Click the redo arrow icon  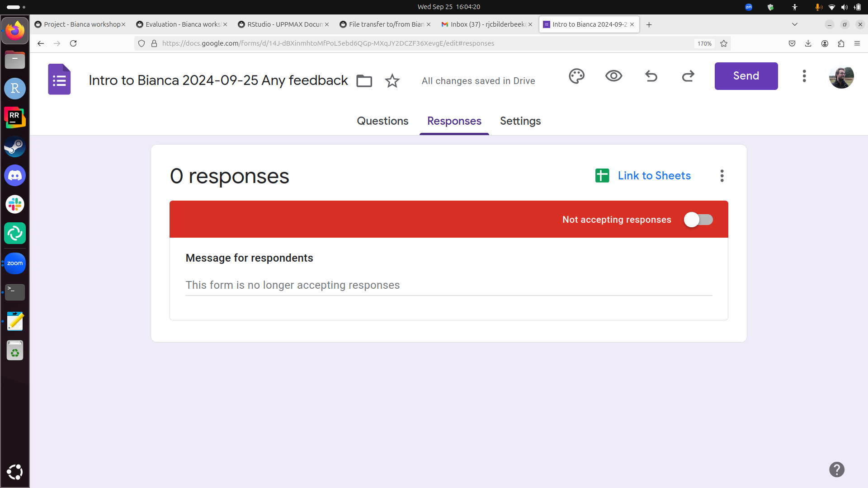click(x=688, y=76)
